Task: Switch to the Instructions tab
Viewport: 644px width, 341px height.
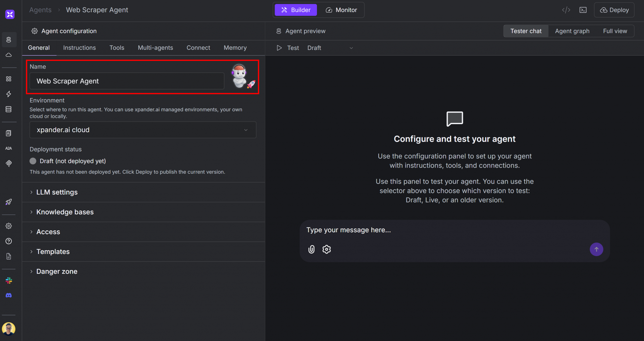Action: tap(79, 48)
